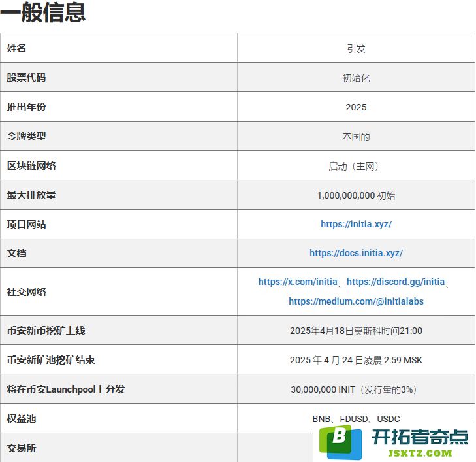The width and height of the screenshot is (476, 462).
Task: Select the 股票代码 row label
Action: (x=26, y=78)
